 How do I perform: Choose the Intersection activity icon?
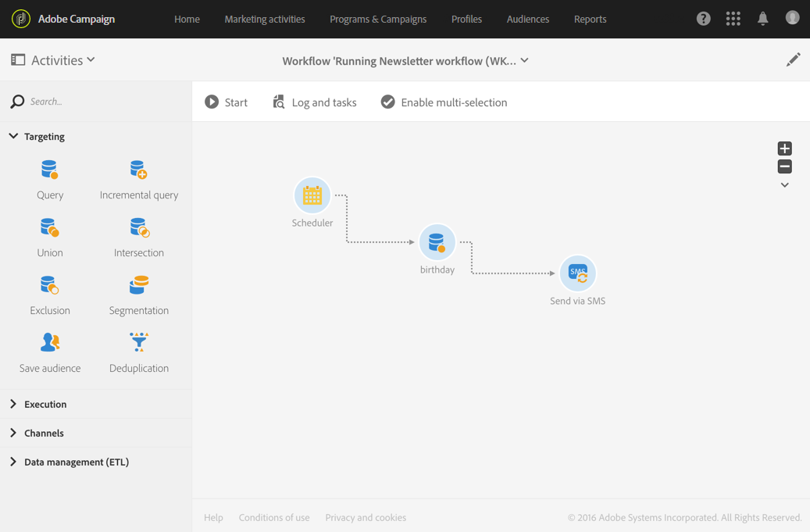(139, 227)
